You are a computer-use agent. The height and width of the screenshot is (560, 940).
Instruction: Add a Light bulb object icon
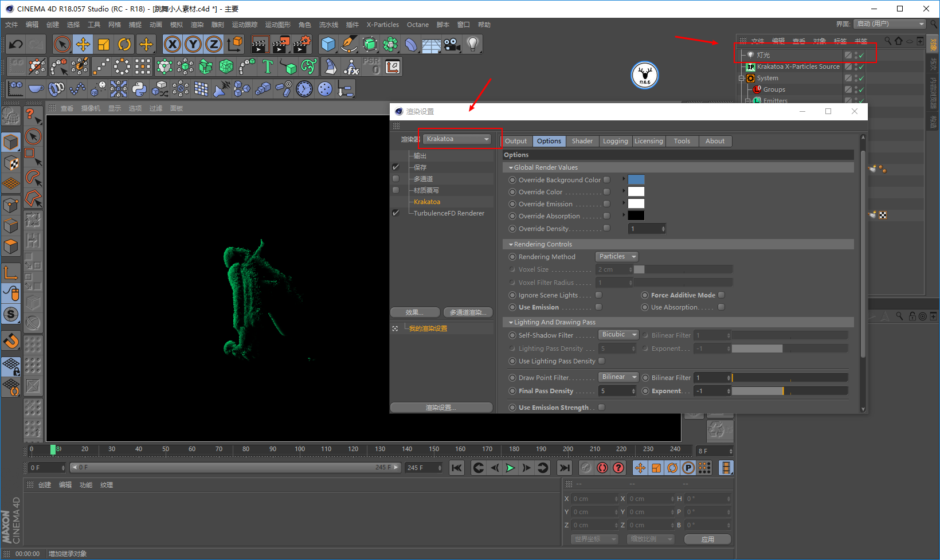pyautogui.click(x=473, y=44)
